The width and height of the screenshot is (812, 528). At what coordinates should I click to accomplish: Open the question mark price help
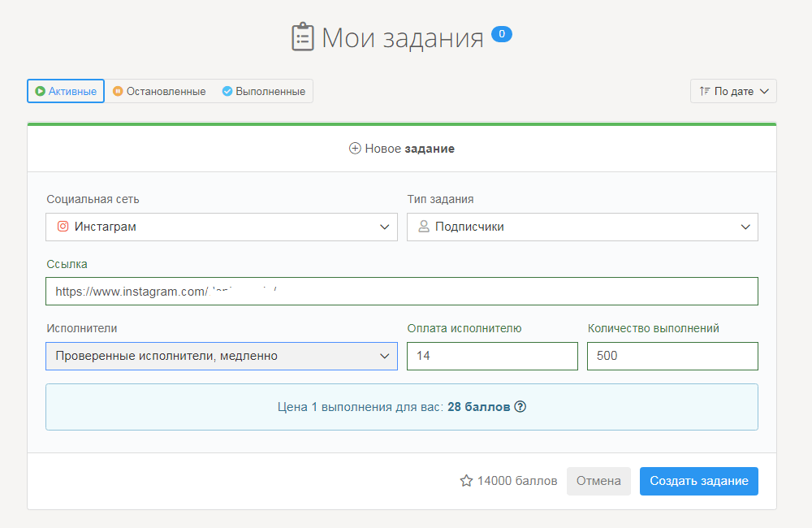pyautogui.click(x=520, y=407)
